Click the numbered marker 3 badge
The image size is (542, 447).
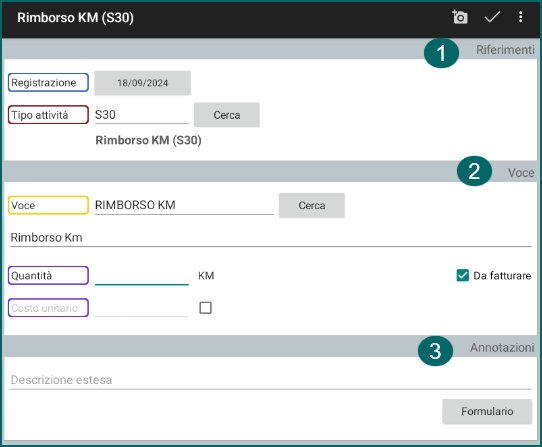[435, 351]
